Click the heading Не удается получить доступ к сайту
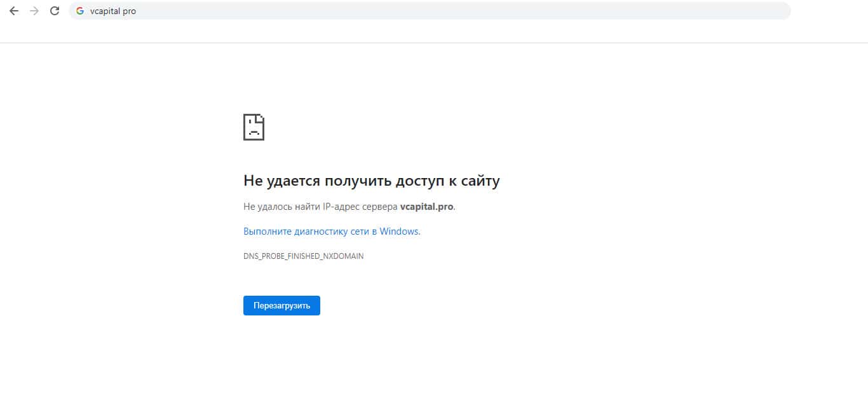The image size is (868, 393). click(x=371, y=181)
